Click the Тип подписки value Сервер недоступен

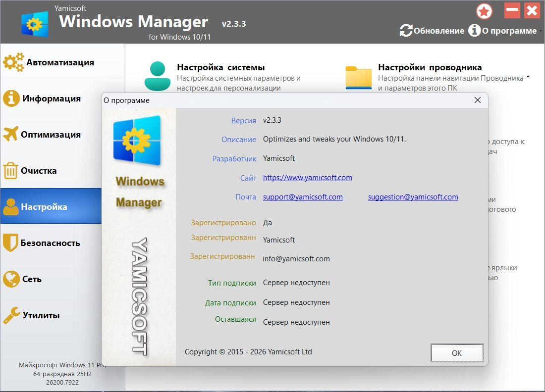pyautogui.click(x=296, y=283)
